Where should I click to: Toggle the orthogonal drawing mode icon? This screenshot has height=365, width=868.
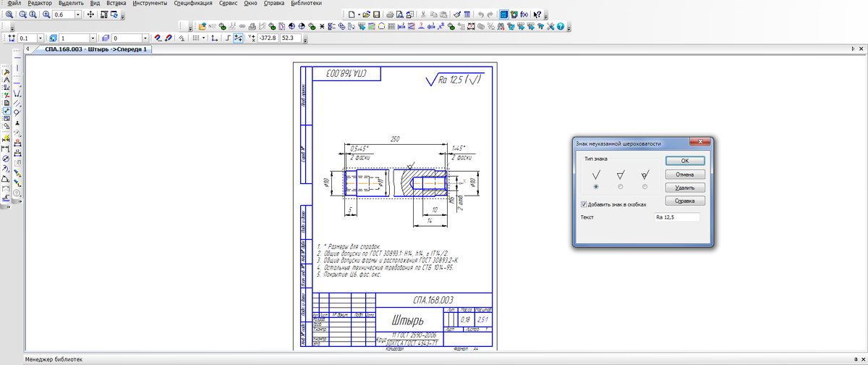click(229, 38)
